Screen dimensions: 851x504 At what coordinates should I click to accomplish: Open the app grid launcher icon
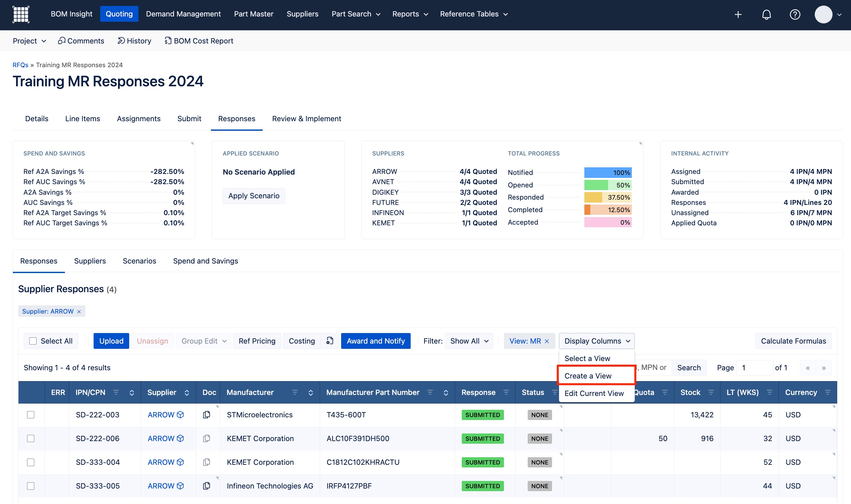tap(21, 14)
